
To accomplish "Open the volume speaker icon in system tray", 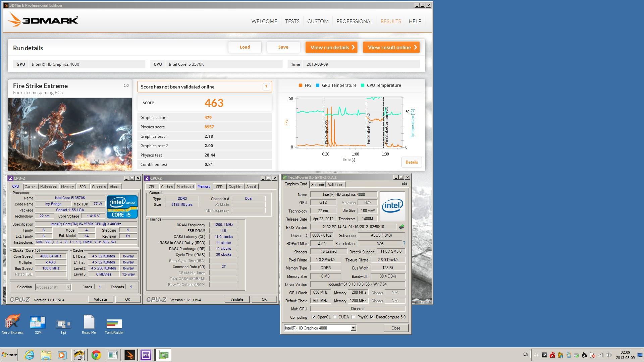I will click(x=609, y=355).
